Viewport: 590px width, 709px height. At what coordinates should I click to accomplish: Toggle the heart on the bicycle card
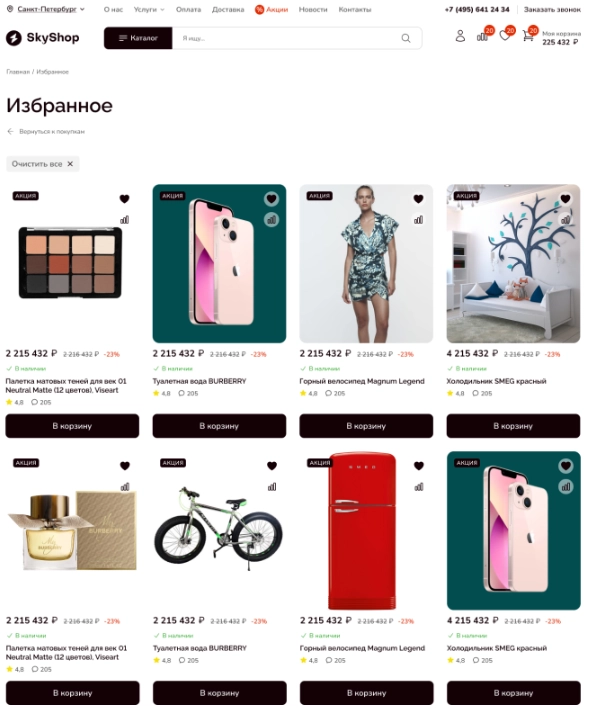(272, 466)
